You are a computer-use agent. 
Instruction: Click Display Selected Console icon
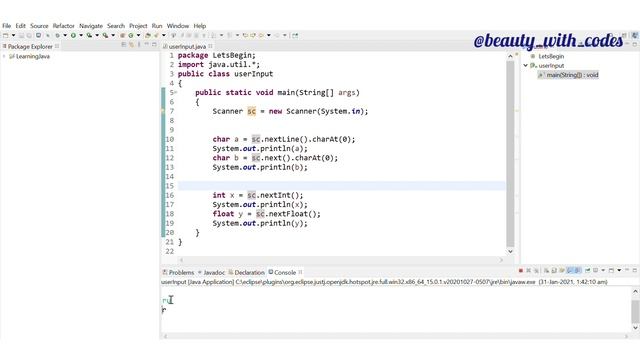tap(595, 271)
